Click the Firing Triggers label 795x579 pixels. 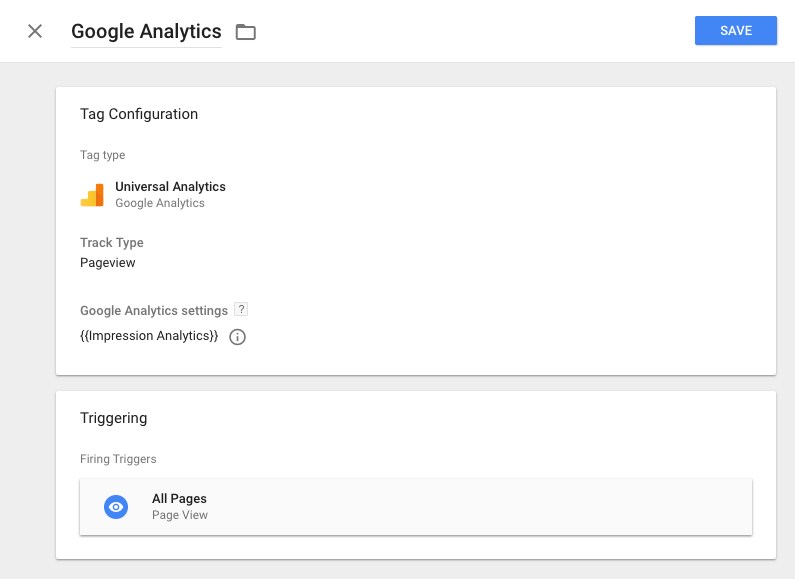point(118,459)
